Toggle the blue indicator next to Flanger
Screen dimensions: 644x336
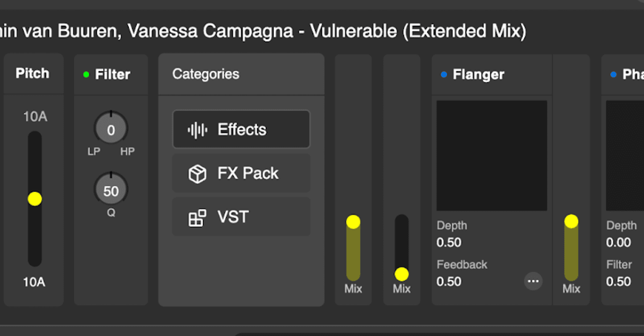(443, 75)
